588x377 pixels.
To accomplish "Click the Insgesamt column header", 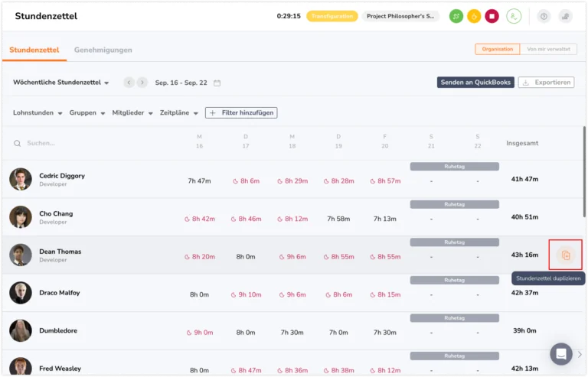I will click(x=522, y=143).
